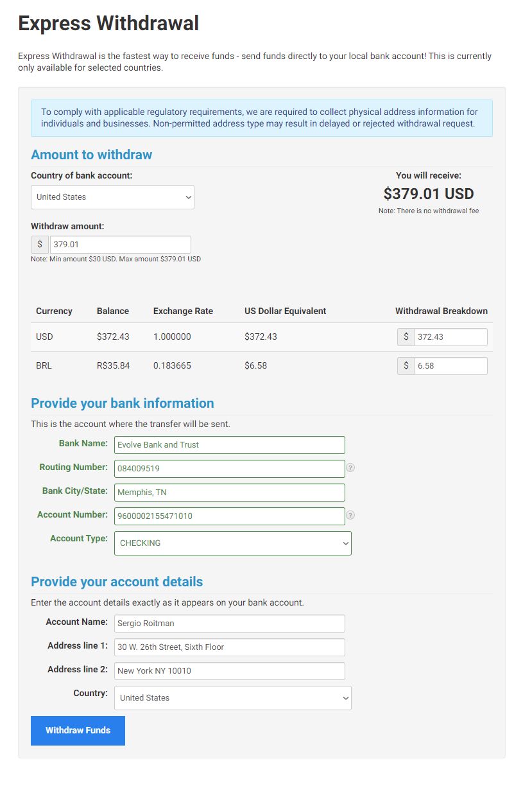Focus the USD withdrawal breakdown field

(450, 337)
